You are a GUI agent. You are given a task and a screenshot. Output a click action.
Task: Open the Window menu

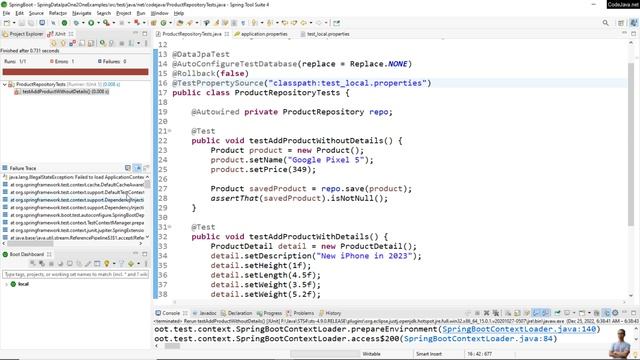(159, 13)
